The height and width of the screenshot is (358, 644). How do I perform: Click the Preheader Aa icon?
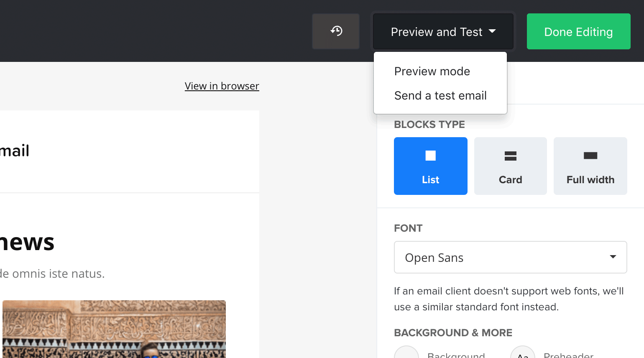point(523,355)
